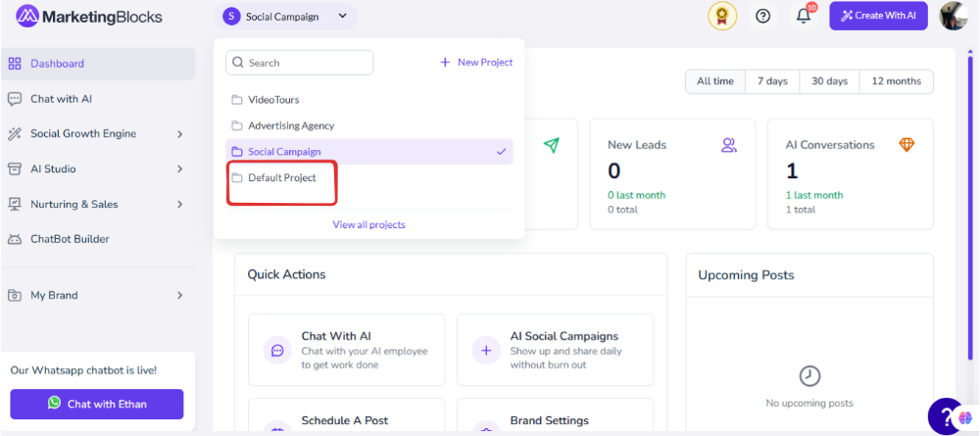Screen dimensions: 980x436
Task: Click the My Brand folder icon
Action: 15,296
